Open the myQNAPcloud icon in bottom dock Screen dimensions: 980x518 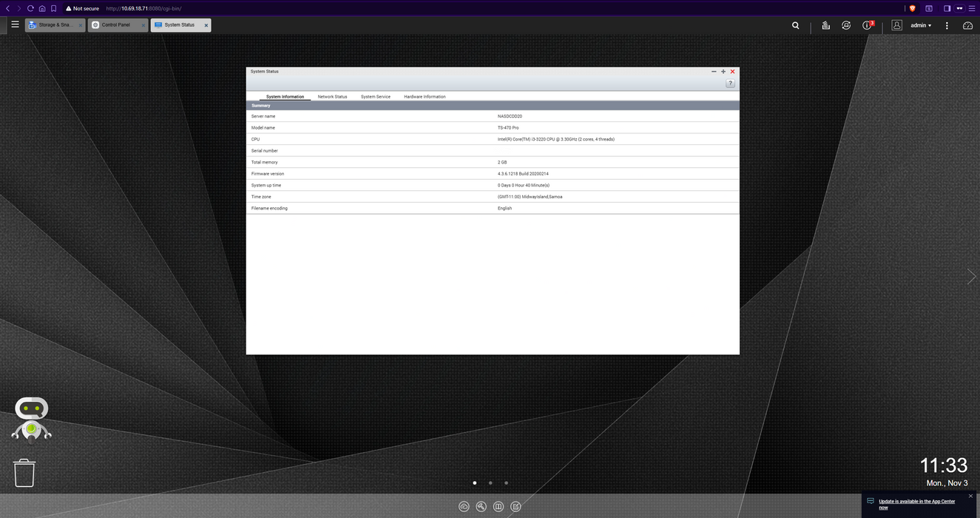pos(464,506)
